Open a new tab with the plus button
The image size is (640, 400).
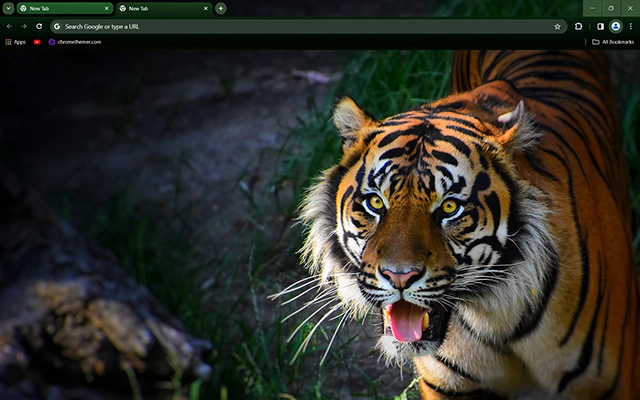(220, 8)
